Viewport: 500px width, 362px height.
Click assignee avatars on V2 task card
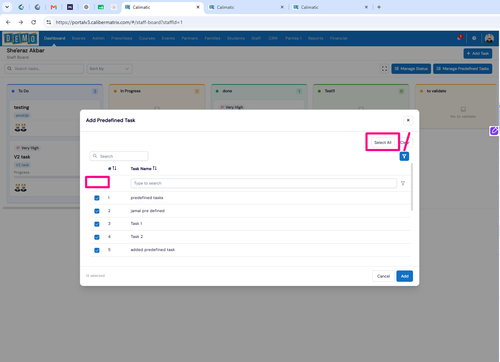point(20,188)
